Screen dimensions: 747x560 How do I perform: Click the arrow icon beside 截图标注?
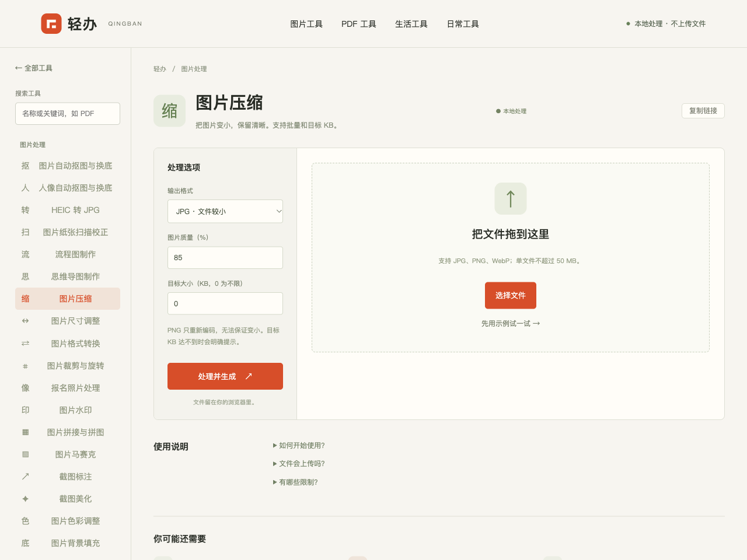(25, 477)
